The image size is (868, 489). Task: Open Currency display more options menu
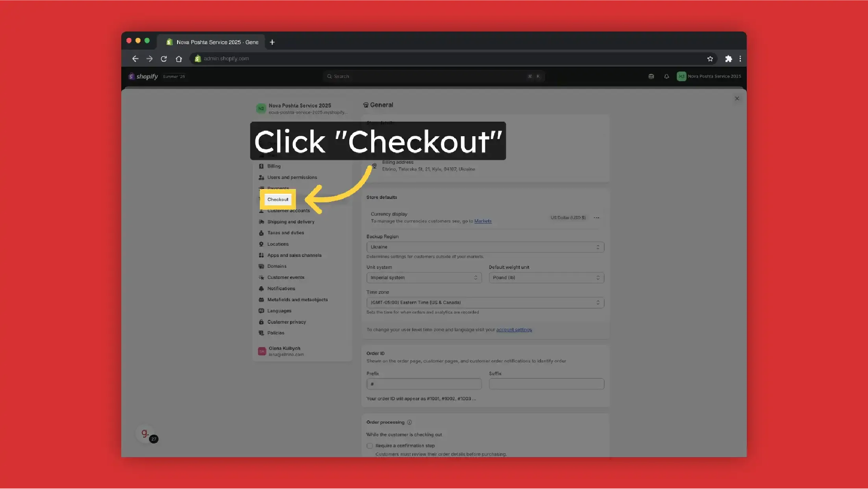click(x=596, y=218)
